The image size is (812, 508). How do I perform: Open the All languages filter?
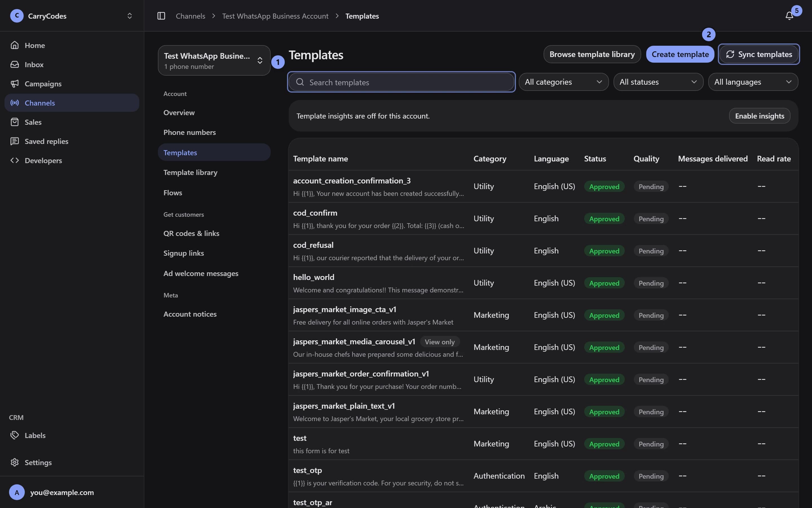click(753, 82)
